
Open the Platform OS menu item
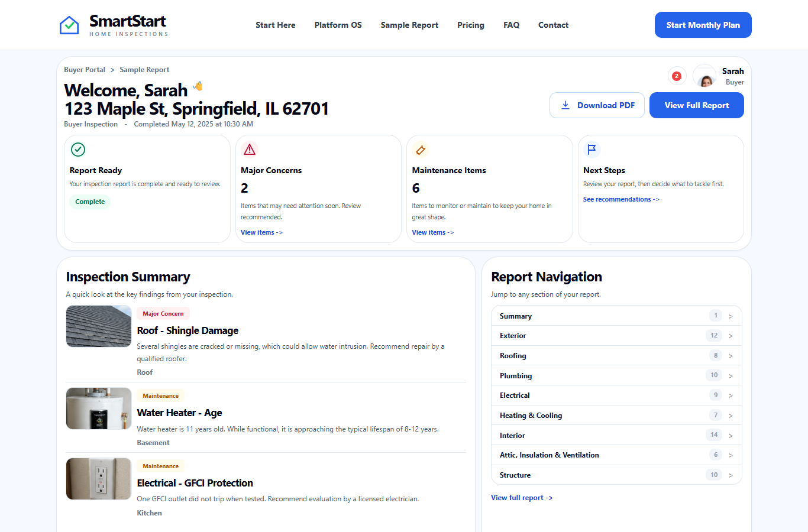coord(338,25)
